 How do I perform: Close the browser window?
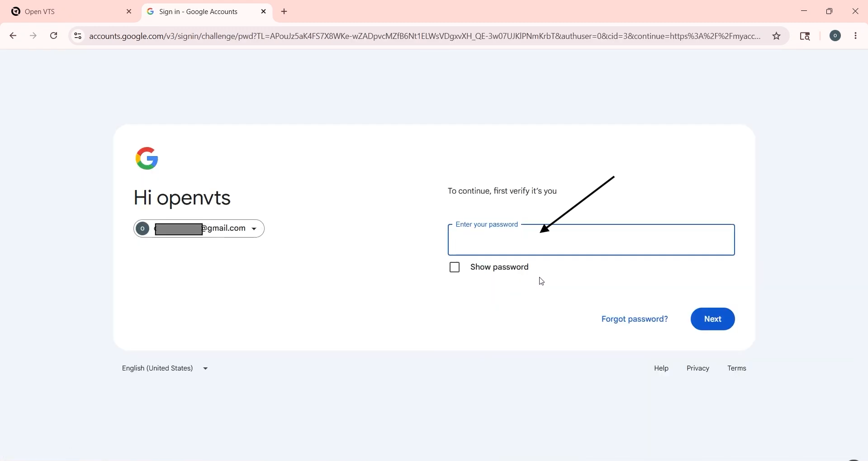855,11
